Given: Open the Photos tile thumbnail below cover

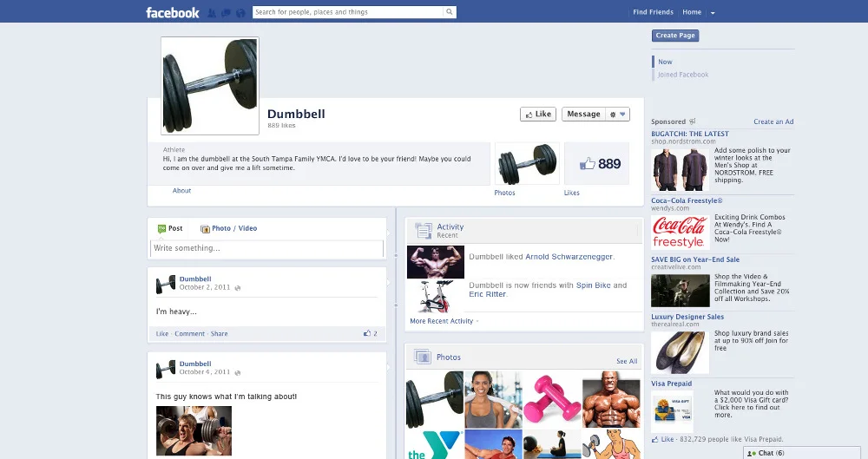Looking at the screenshot, I should point(527,163).
